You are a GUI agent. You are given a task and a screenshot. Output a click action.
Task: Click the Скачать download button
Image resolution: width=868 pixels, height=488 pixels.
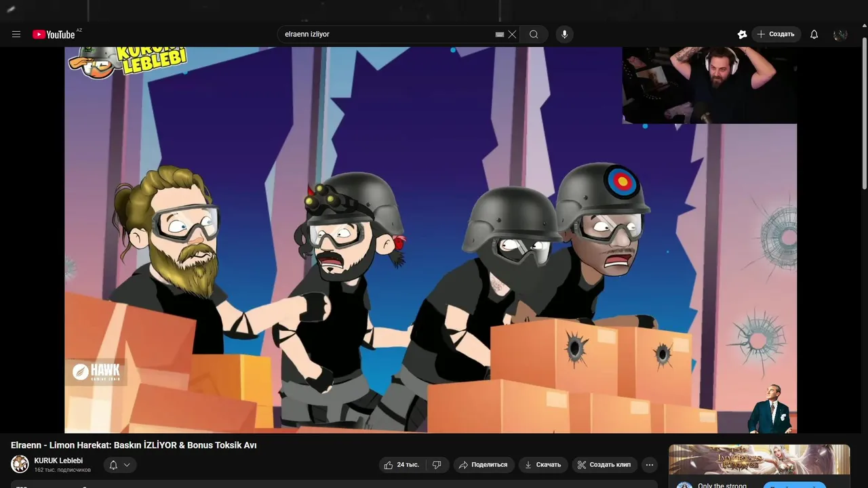[542, 465]
